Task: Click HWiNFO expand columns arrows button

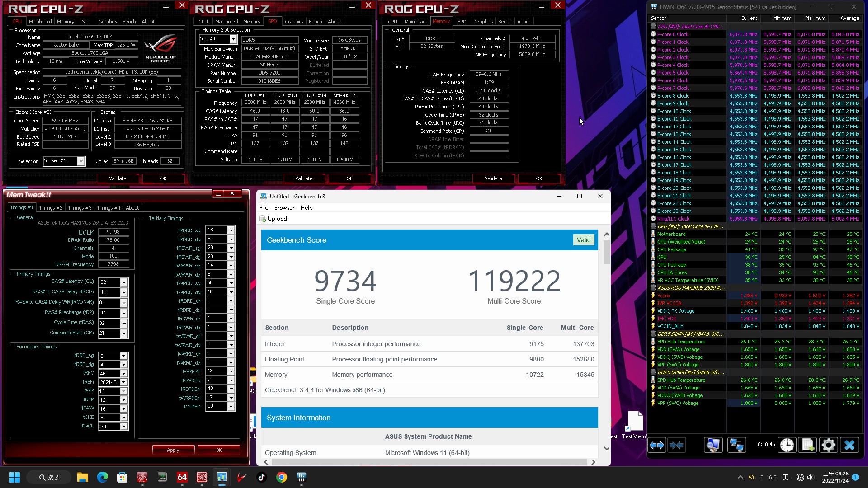Action: [657, 445]
